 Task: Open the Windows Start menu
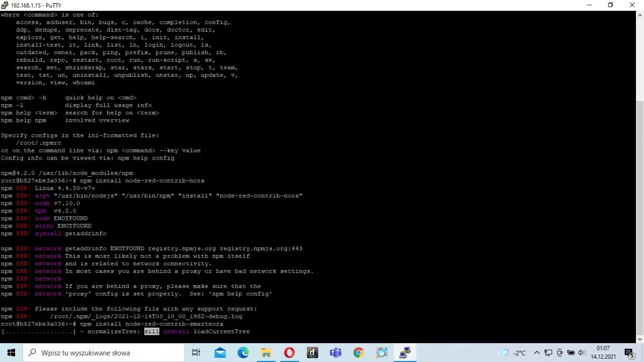coord(12,353)
